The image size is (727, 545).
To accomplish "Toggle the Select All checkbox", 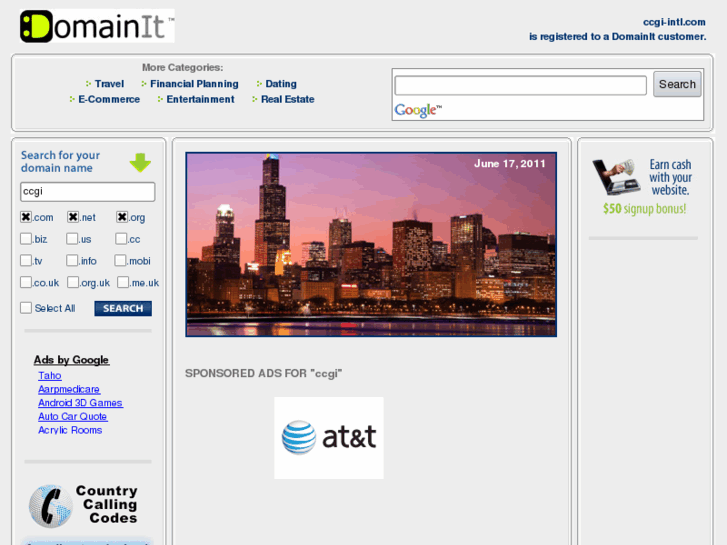I will point(26,308).
